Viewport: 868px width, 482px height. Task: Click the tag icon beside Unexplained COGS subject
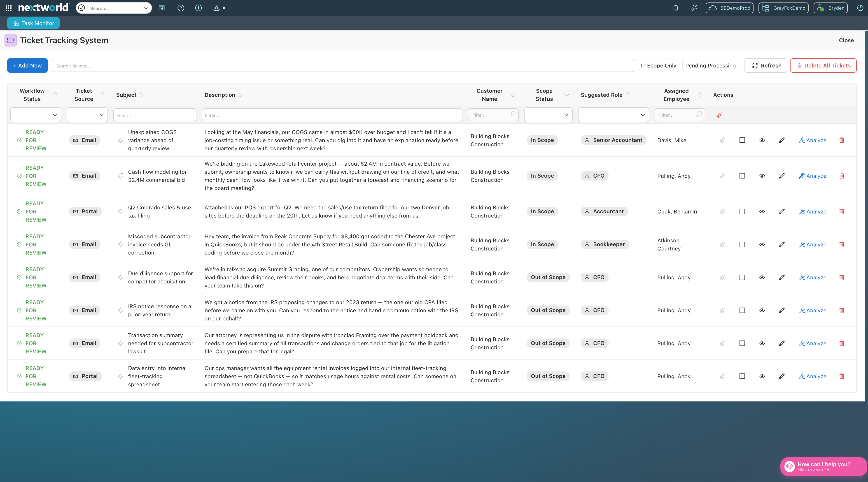point(121,140)
